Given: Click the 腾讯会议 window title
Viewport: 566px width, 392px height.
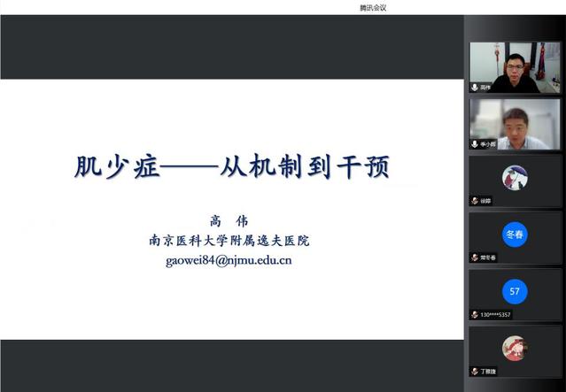Looking at the screenshot, I should 373,7.
